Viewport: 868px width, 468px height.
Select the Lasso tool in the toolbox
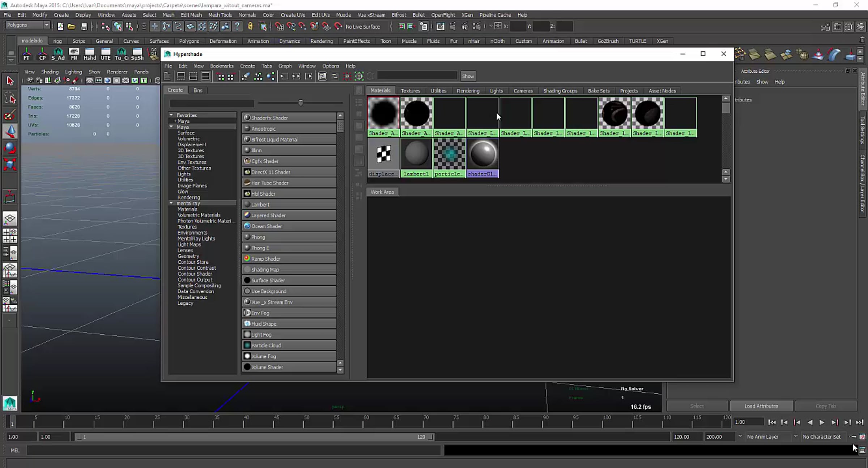tap(10, 98)
